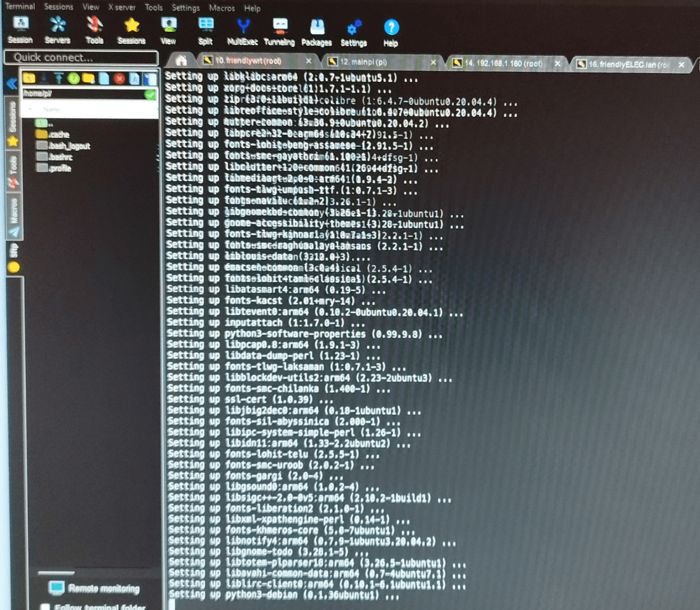The image size is (700, 610).
Task: Close the 10. friendlywrt (root) tab
Action: 309,62
